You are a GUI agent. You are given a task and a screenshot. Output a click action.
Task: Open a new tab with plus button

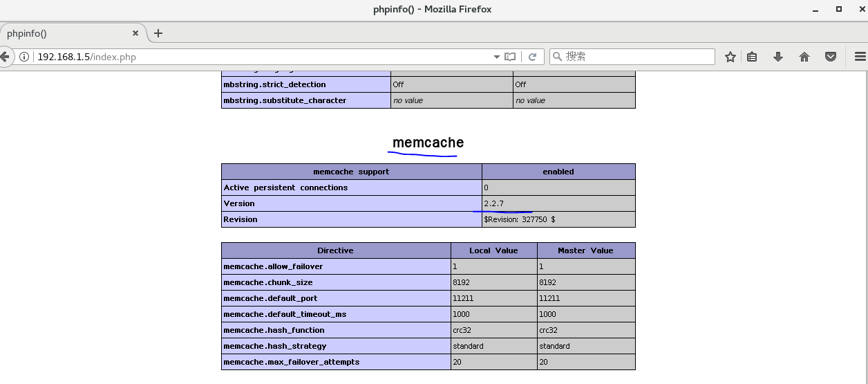(x=158, y=33)
